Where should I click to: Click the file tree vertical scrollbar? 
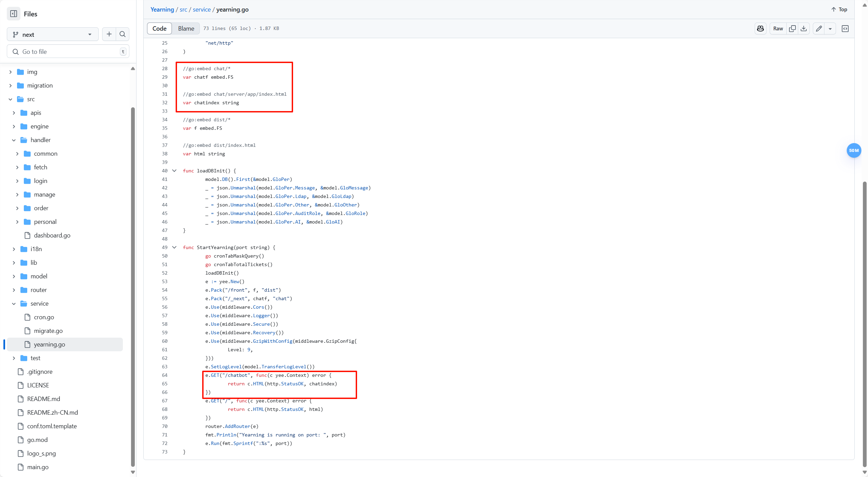click(133, 286)
